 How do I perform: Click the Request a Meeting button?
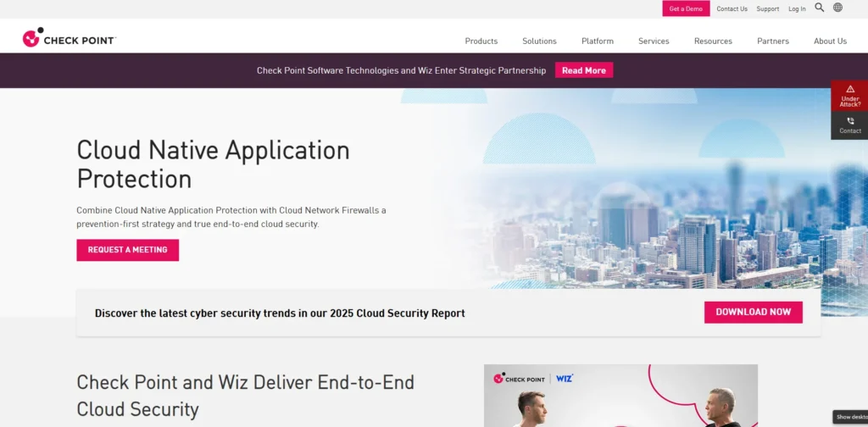[127, 250]
